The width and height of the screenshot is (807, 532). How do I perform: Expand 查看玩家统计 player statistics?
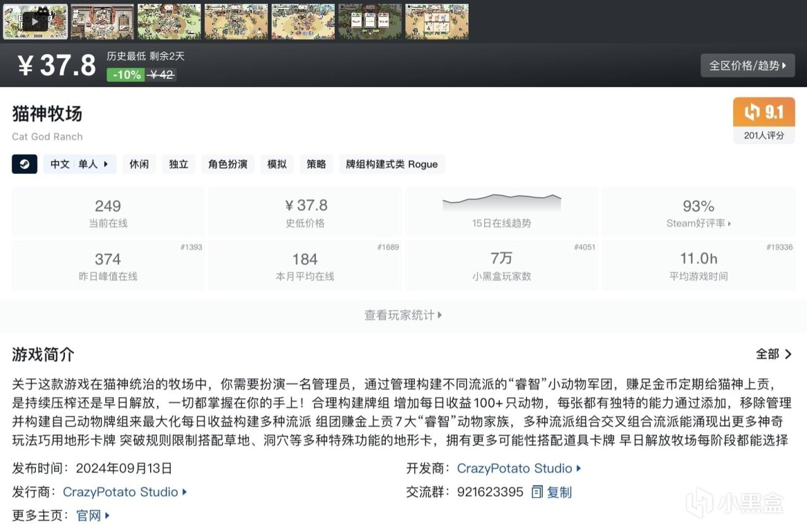pyautogui.click(x=403, y=315)
